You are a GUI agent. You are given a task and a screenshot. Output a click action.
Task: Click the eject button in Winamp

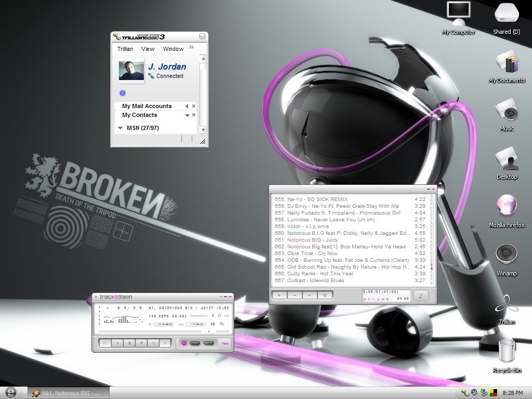(x=165, y=343)
